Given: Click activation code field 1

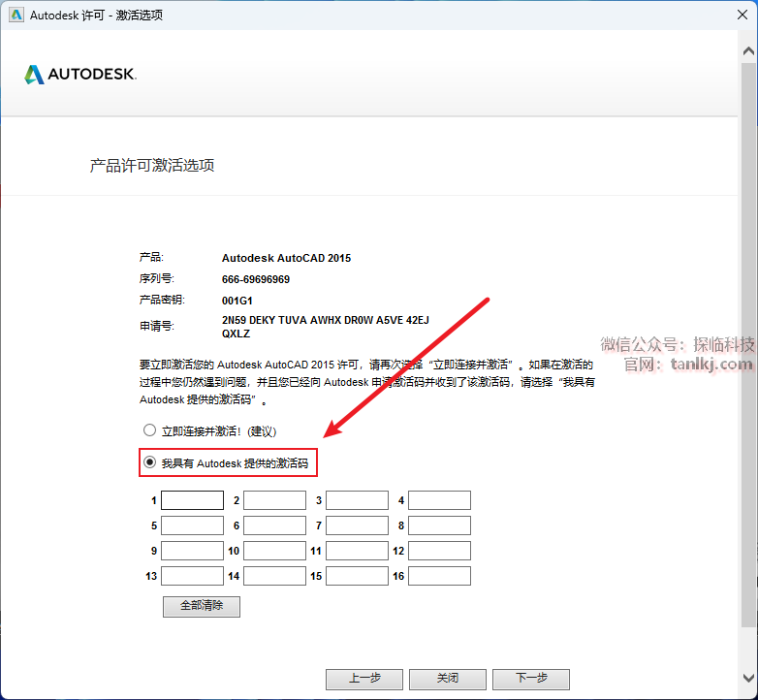Looking at the screenshot, I should pyautogui.click(x=192, y=500).
